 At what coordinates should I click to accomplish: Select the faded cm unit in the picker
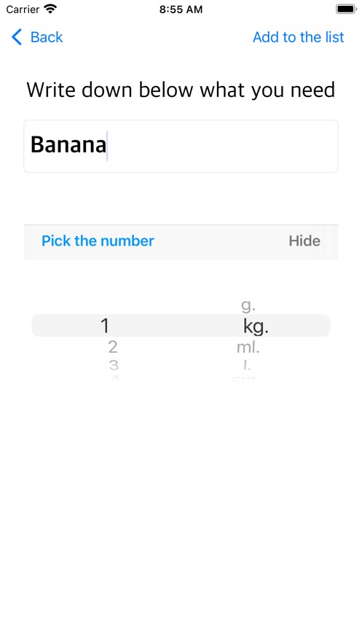coord(244,378)
